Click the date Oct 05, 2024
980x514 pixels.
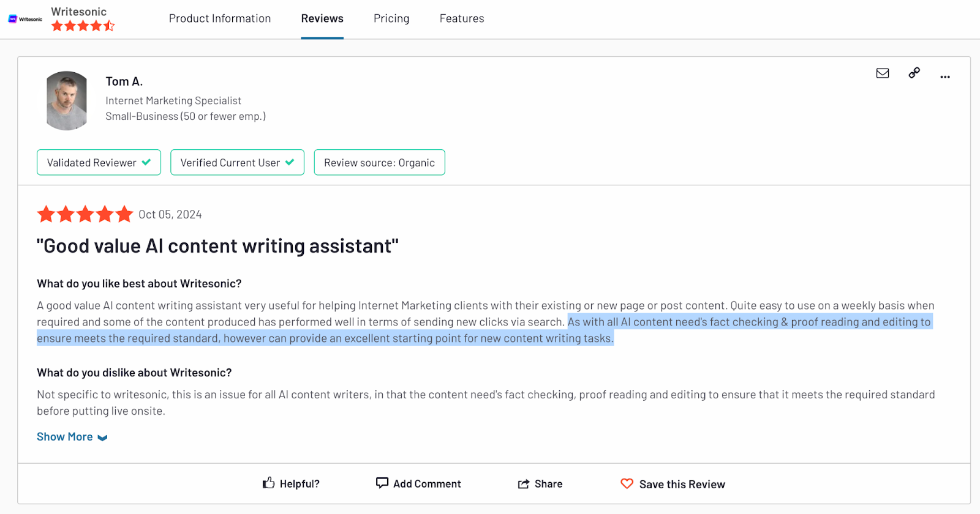[x=170, y=215]
